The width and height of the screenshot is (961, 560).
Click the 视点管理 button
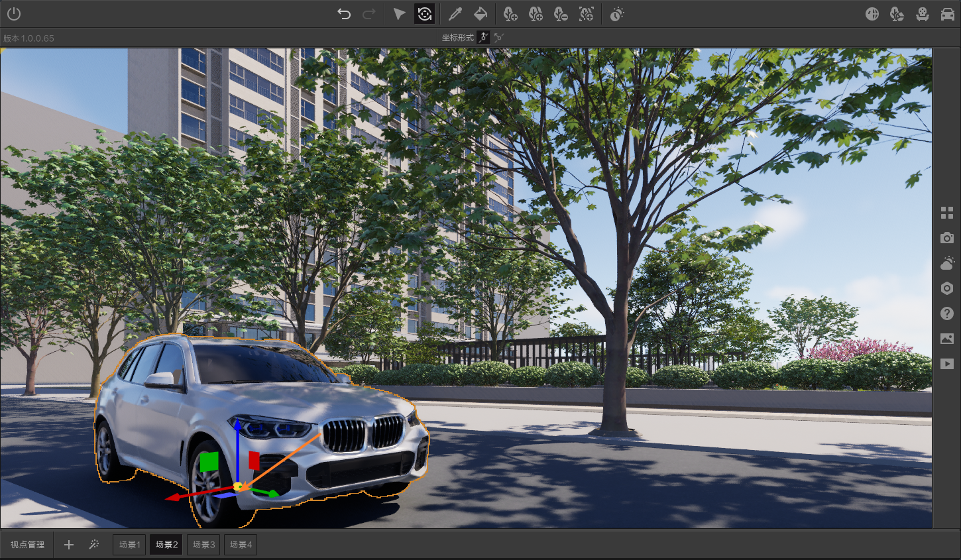click(x=27, y=545)
